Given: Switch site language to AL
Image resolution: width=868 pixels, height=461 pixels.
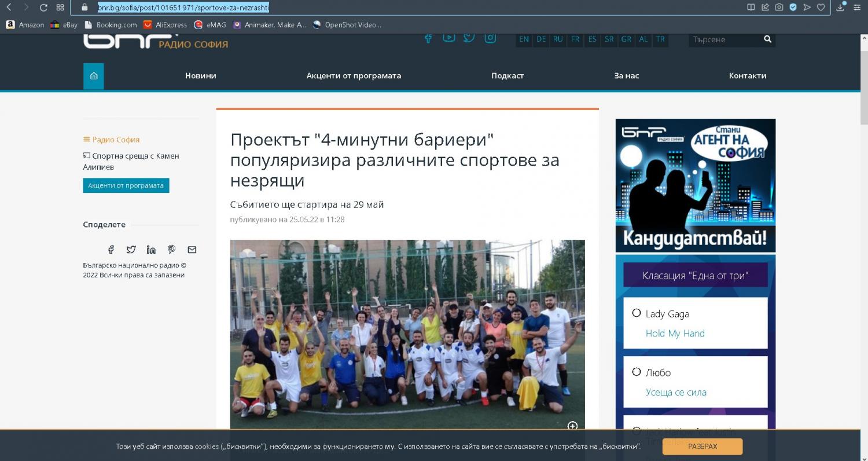Looking at the screenshot, I should [643, 39].
